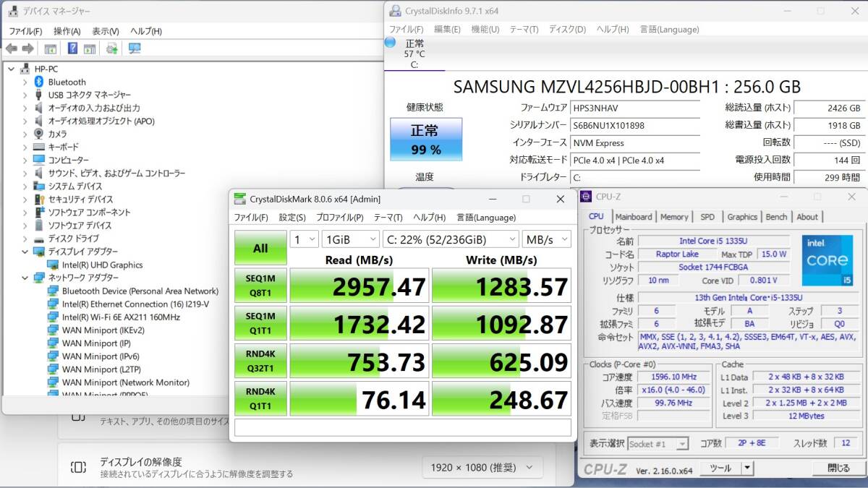Switch to the Bench tab in CPU-Z
The image size is (868, 488).
(776, 217)
